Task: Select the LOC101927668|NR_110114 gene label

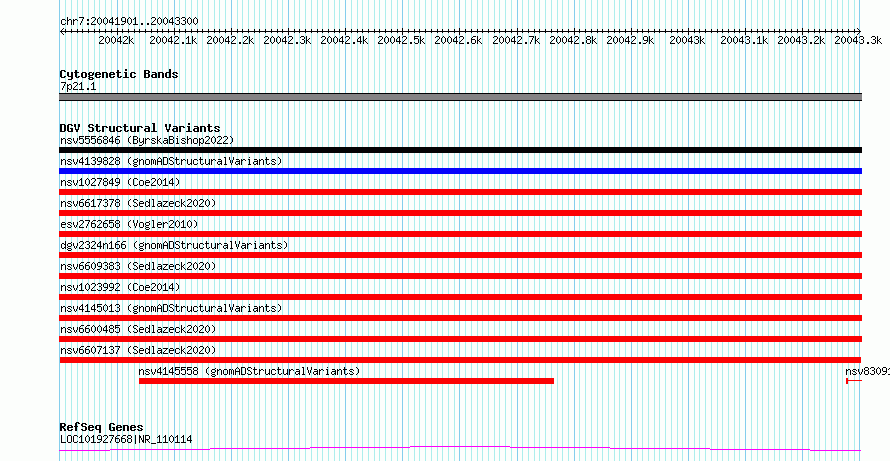Action: click(x=126, y=439)
